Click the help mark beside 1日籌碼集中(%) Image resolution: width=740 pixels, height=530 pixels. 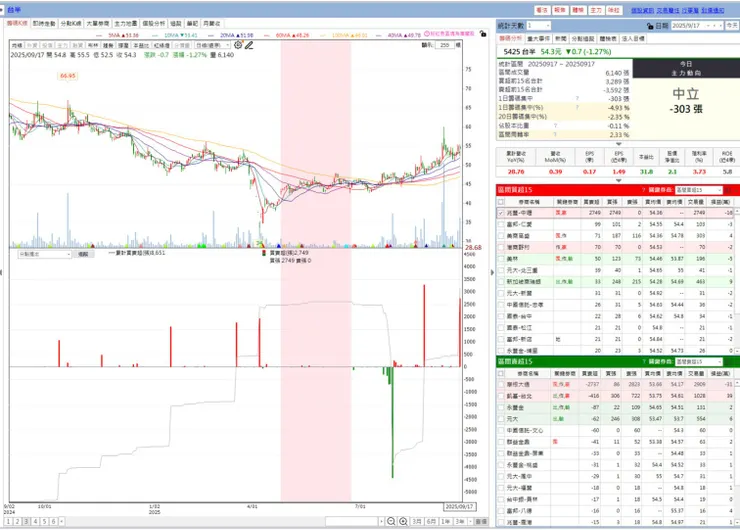point(577,108)
